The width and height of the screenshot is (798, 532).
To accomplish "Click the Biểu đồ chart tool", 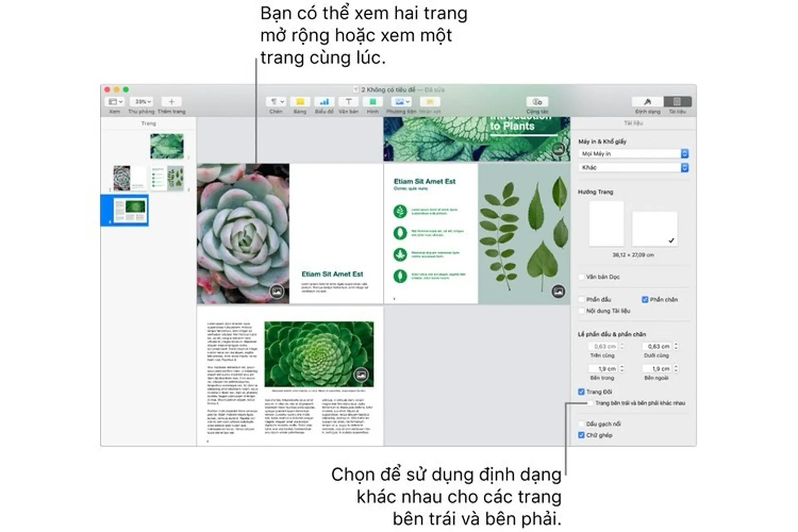I will (324, 102).
